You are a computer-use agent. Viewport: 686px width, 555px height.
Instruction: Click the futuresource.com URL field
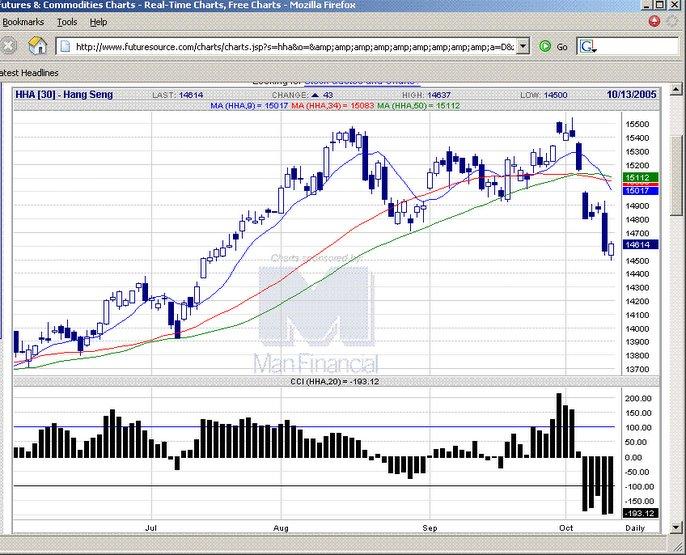tap(294, 46)
